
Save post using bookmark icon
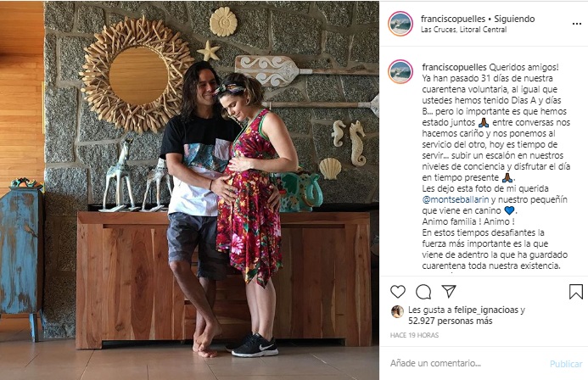(576, 292)
